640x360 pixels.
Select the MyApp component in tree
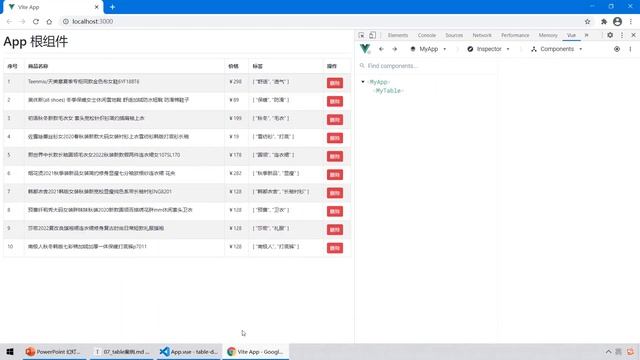click(x=378, y=82)
